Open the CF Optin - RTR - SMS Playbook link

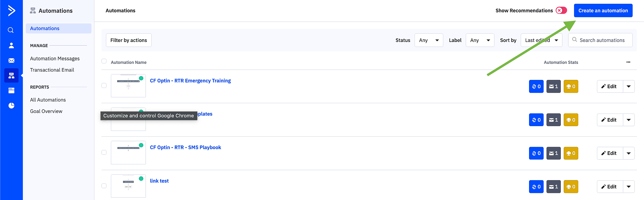[x=185, y=147]
